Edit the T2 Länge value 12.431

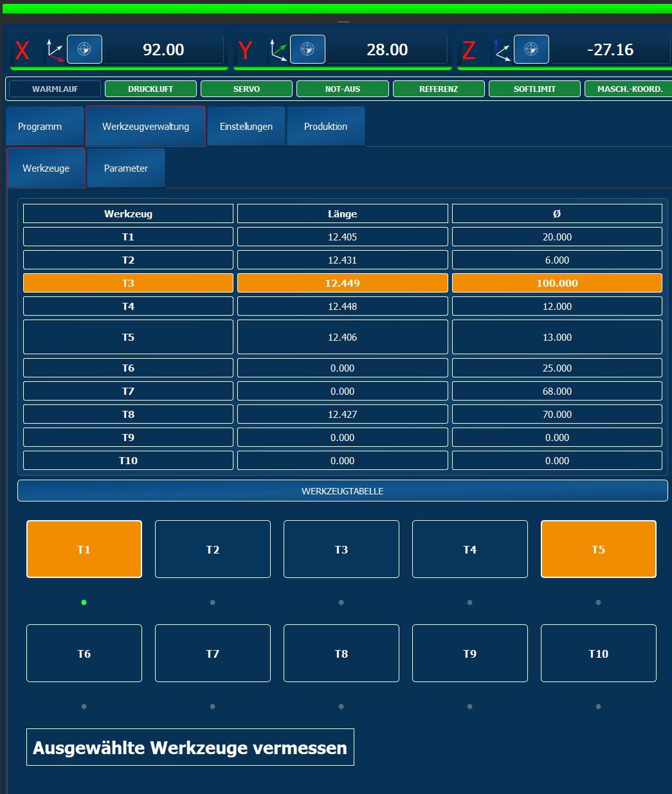[x=342, y=260]
